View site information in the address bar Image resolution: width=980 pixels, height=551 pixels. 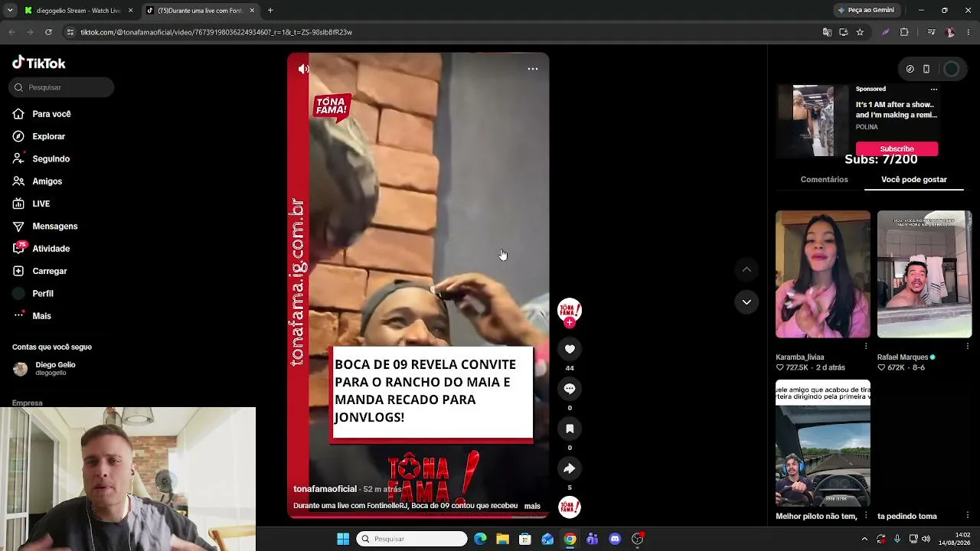pos(70,32)
